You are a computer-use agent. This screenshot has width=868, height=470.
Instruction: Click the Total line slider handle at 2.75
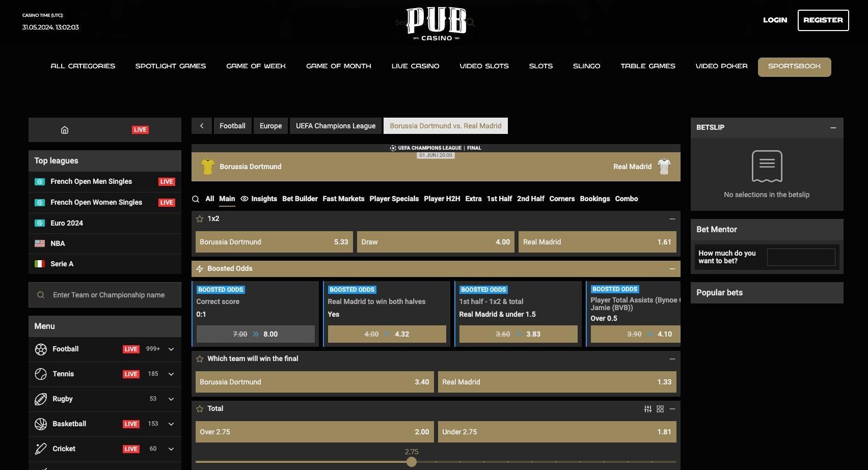pos(412,462)
